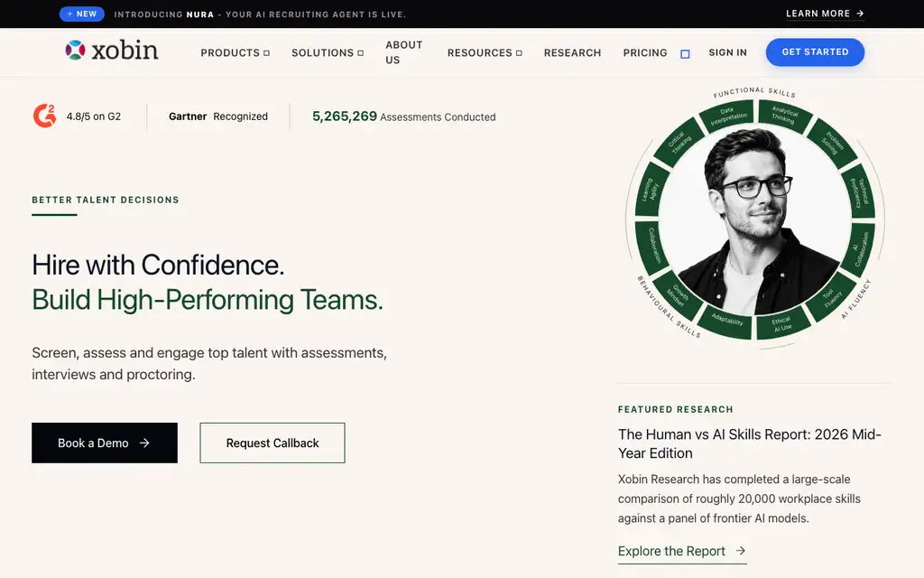Click the + NEW badge
This screenshot has height=578, width=924.
[82, 14]
